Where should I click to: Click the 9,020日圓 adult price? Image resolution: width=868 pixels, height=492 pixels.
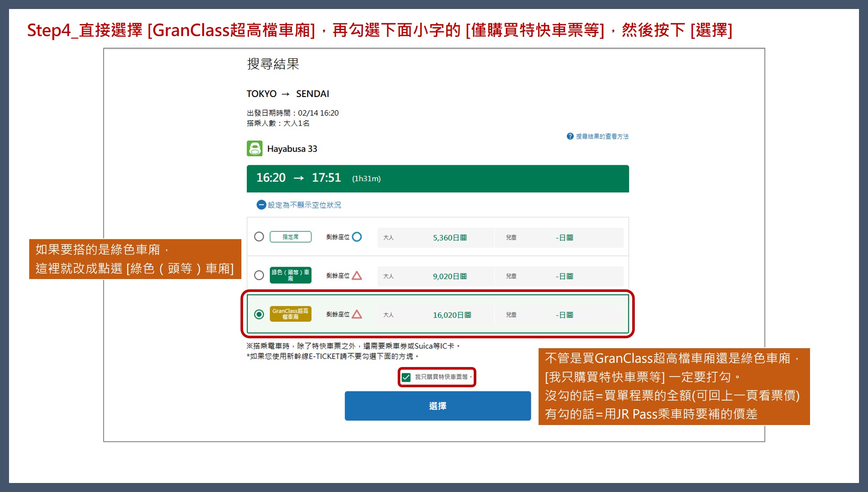click(x=449, y=276)
